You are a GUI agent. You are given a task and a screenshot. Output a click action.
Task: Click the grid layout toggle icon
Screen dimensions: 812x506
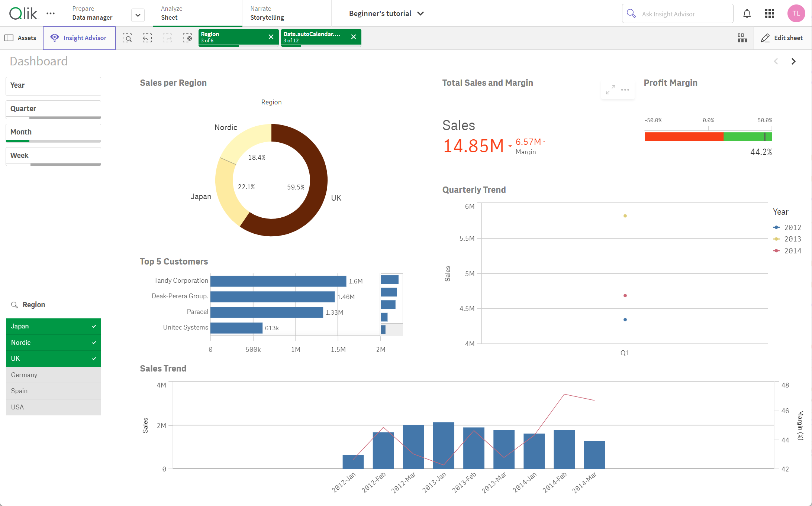coord(742,38)
